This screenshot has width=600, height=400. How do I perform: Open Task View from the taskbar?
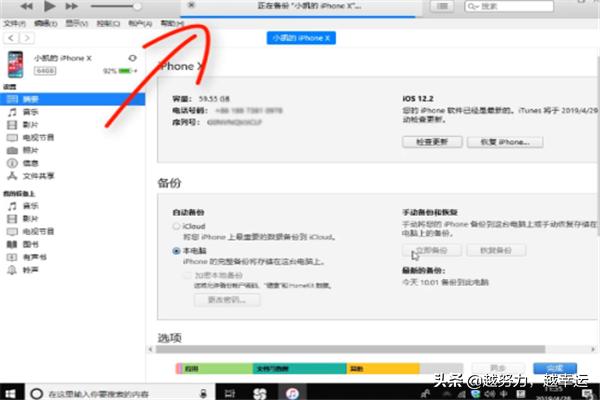tap(230, 393)
